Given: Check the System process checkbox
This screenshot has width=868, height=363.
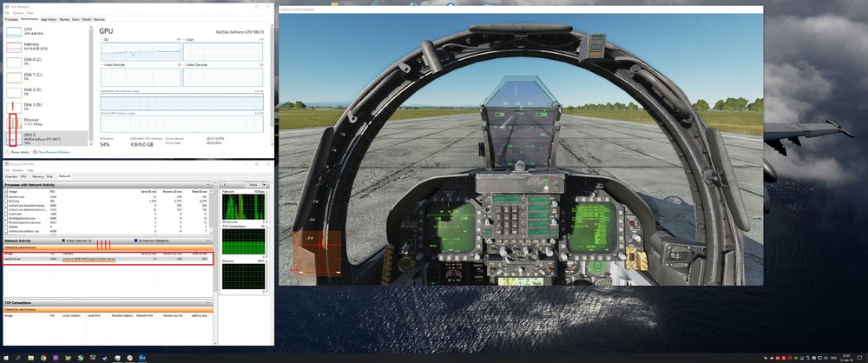Looking at the screenshot, I should coord(6,226).
